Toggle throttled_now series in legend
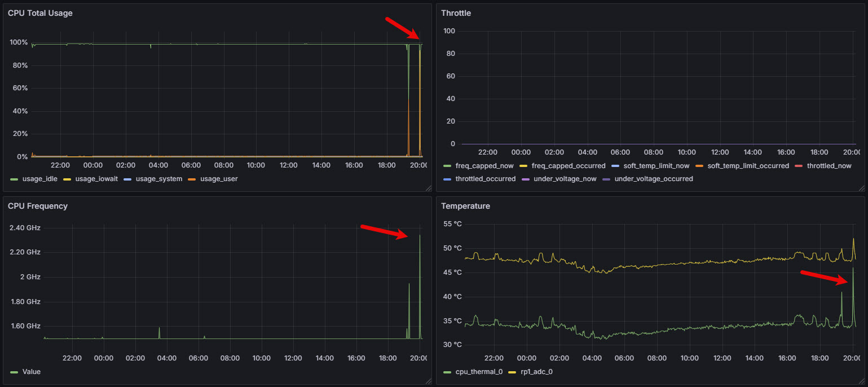The width and height of the screenshot is (868, 387). (829, 166)
